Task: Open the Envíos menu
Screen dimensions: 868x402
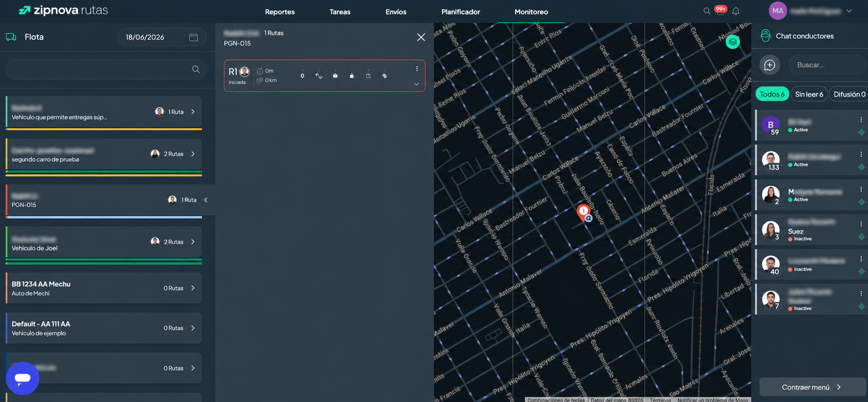Action: point(396,12)
